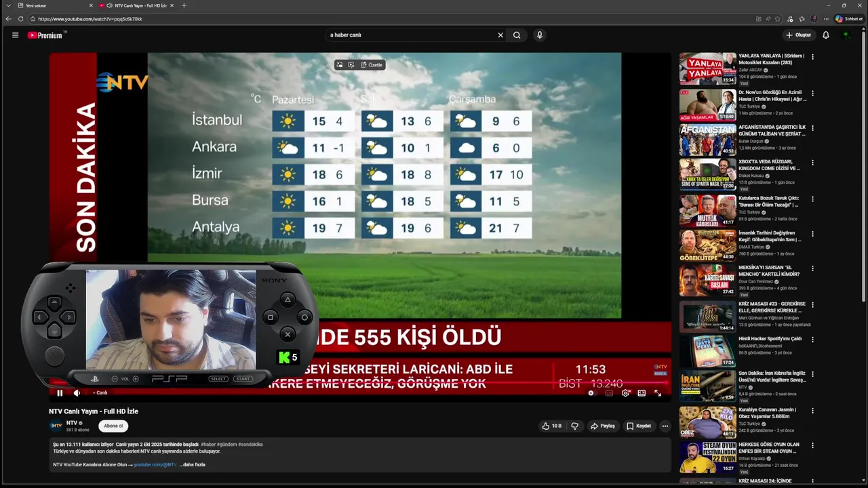
Task: Open the youtube.com/@NTV link
Action: 155,465
